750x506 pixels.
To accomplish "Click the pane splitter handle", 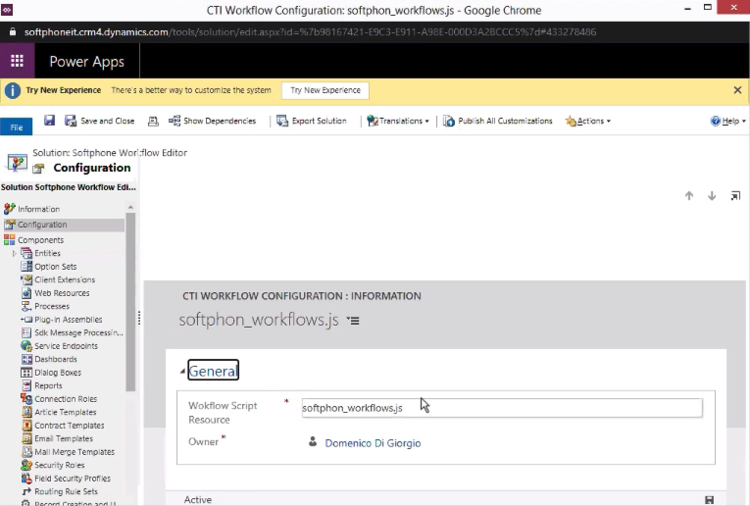I will point(139,318).
